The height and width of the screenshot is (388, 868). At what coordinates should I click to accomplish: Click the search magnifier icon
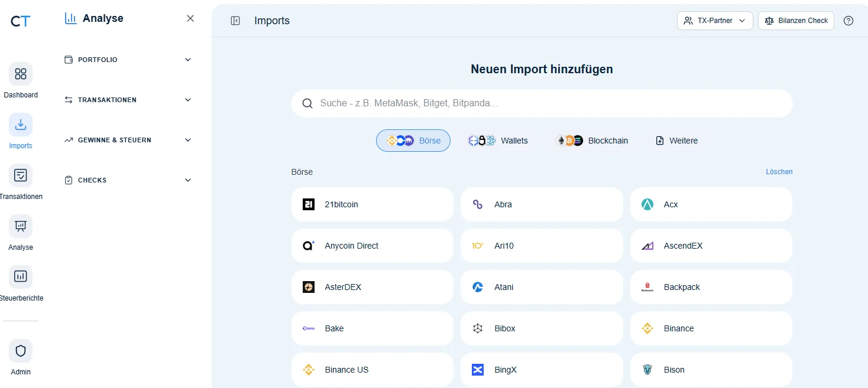coord(307,103)
